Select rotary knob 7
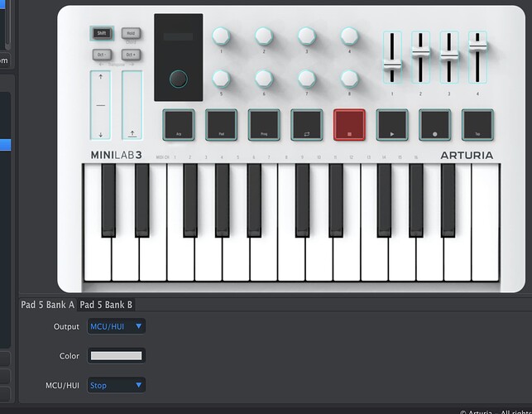The height and width of the screenshot is (414, 532). tap(307, 79)
